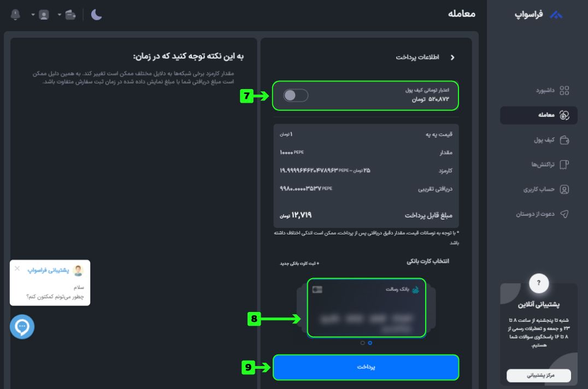
Task: Enable the wallet toman credit toggle
Action: point(296,96)
